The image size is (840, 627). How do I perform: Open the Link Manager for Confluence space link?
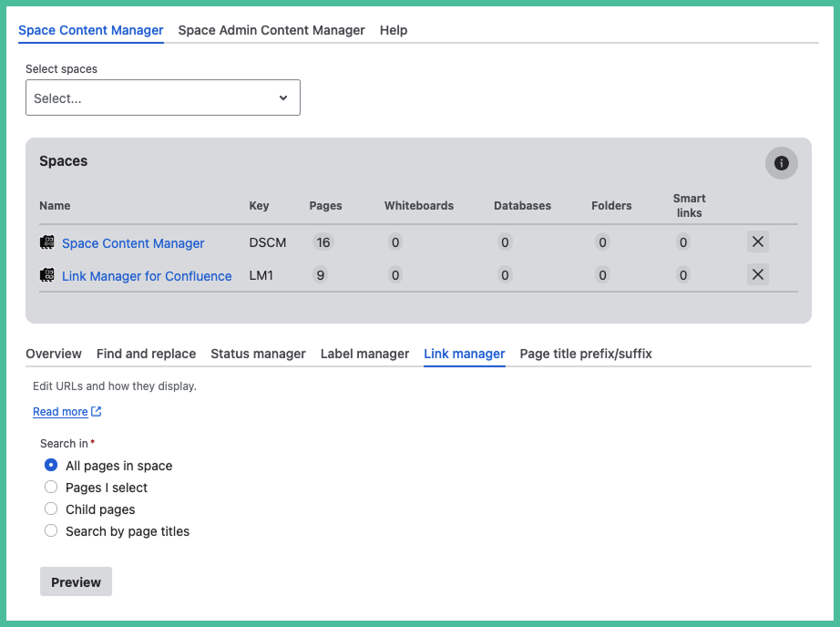(x=147, y=276)
